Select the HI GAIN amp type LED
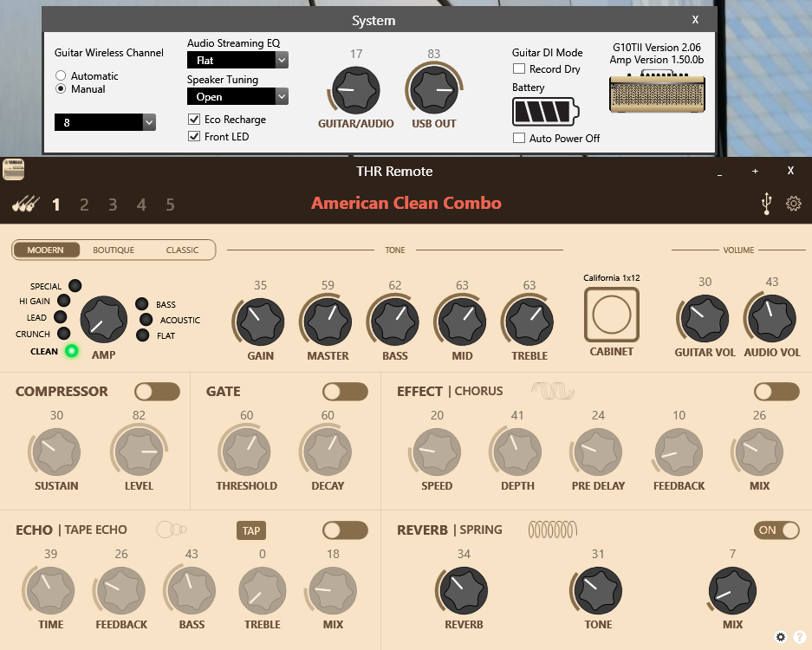 64,301
